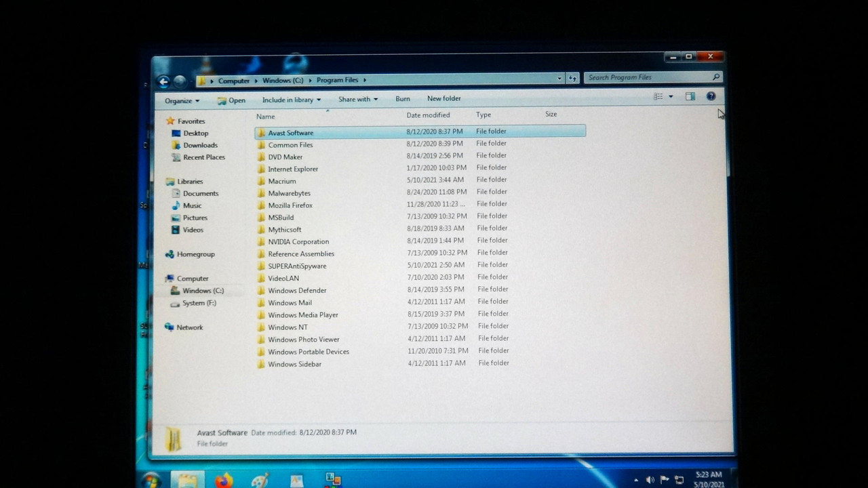Select the Windows Sidebar folder
This screenshot has height=488, width=868.
295,364
